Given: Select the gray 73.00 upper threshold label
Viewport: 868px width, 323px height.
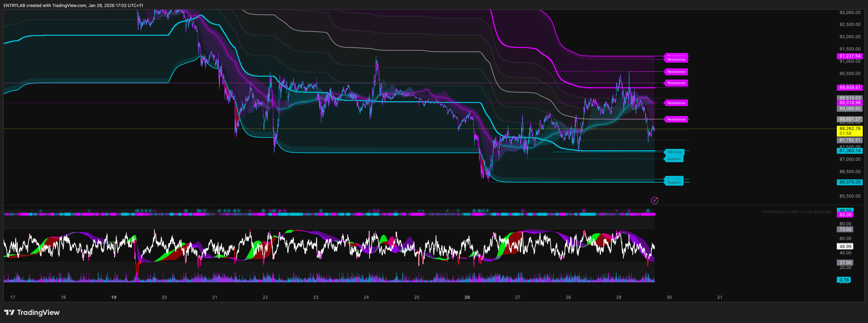Looking at the screenshot, I should (845, 229).
